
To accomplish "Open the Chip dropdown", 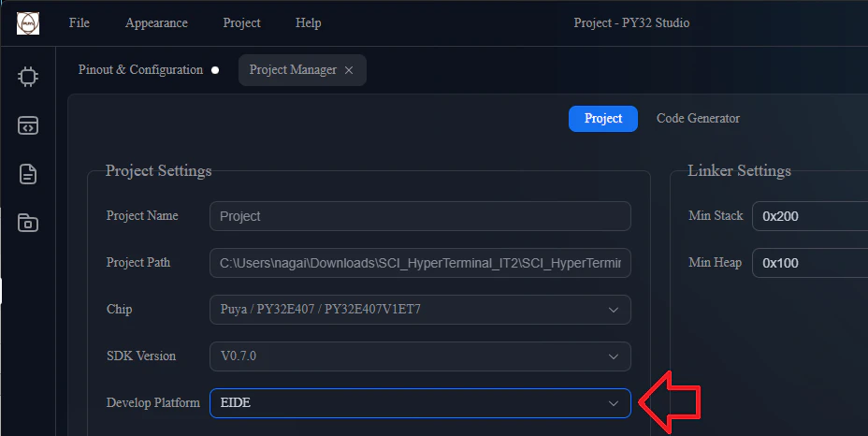I will [x=420, y=309].
